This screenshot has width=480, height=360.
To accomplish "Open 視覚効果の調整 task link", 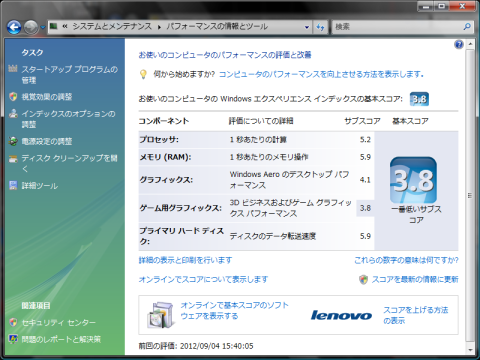I will pyautogui.click(x=47, y=97).
